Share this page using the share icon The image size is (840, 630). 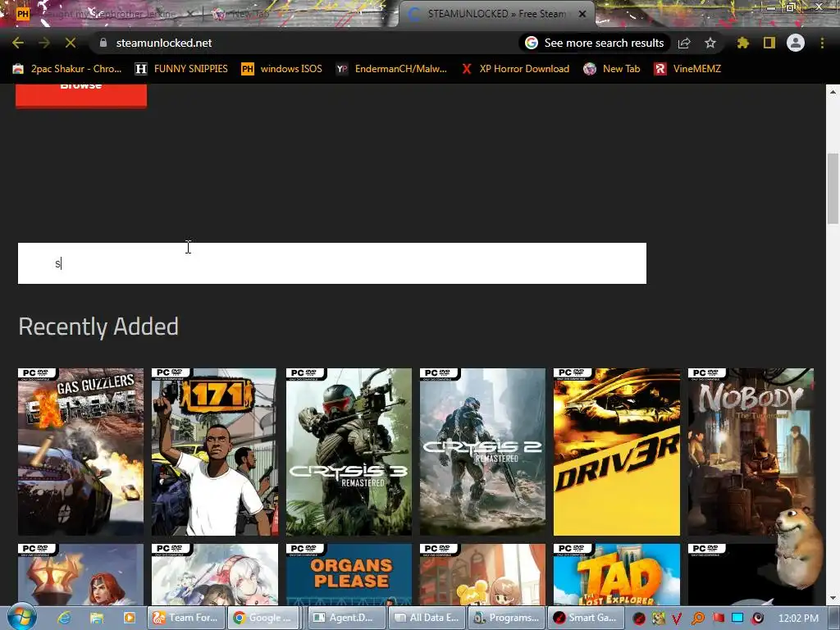684,43
